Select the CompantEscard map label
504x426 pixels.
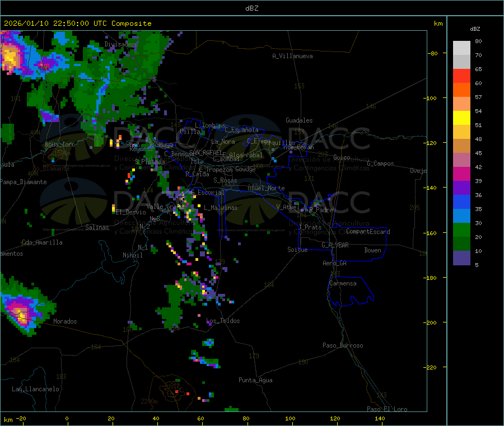tap(368, 232)
